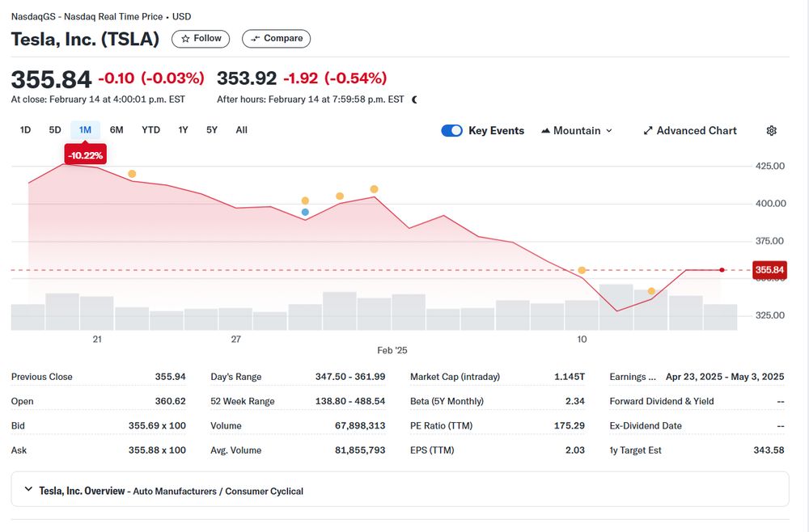Click the Auto Manufacturers / Consumer Cyclical text
Screen dimensions: 809x532
pos(218,492)
